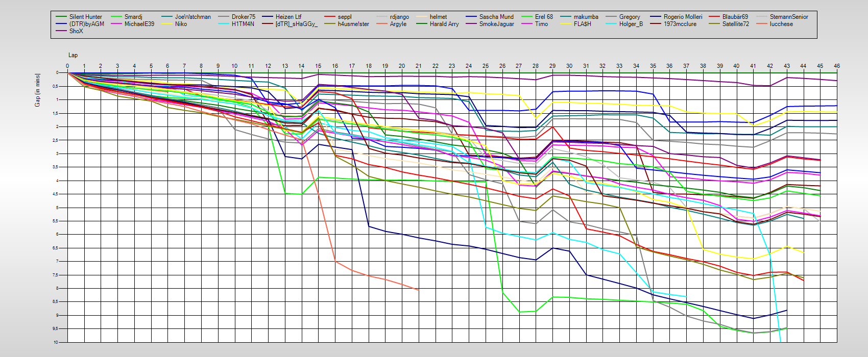Select lucchese in the legend
The width and height of the screenshot is (868, 357).
click(781, 24)
